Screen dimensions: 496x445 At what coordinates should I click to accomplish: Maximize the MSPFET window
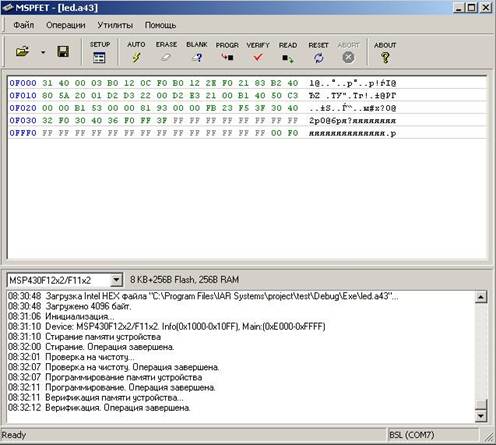[x=472, y=7]
